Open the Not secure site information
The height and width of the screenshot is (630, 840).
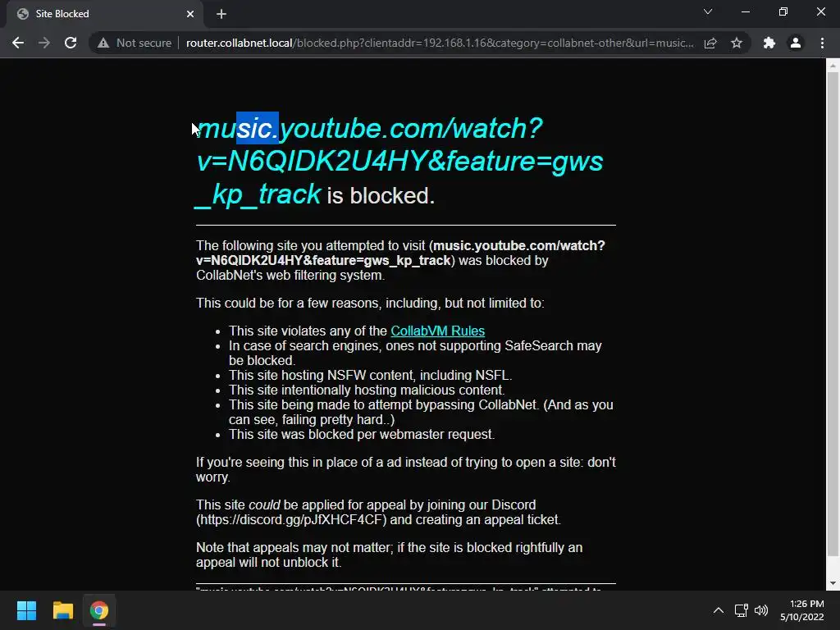tap(135, 43)
